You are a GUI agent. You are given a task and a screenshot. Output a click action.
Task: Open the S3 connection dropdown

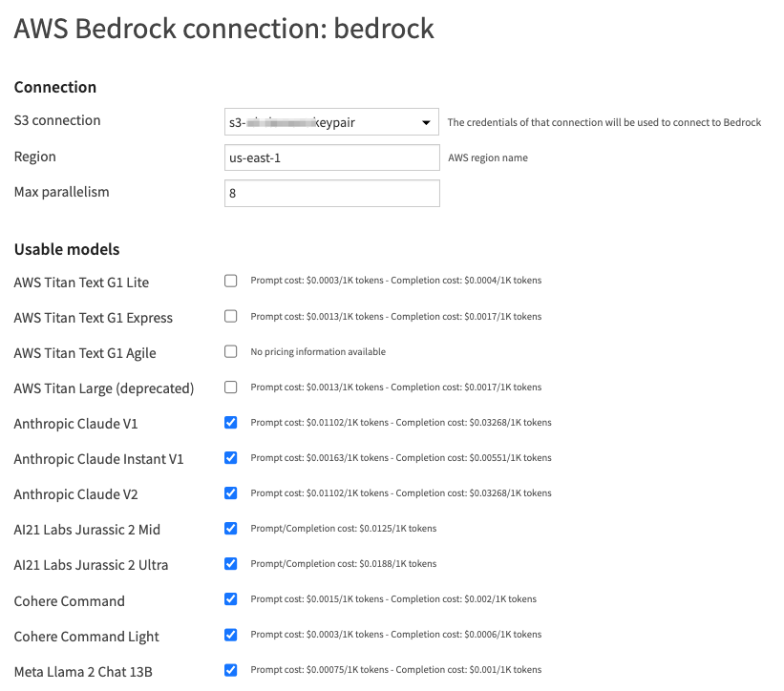click(x=331, y=121)
